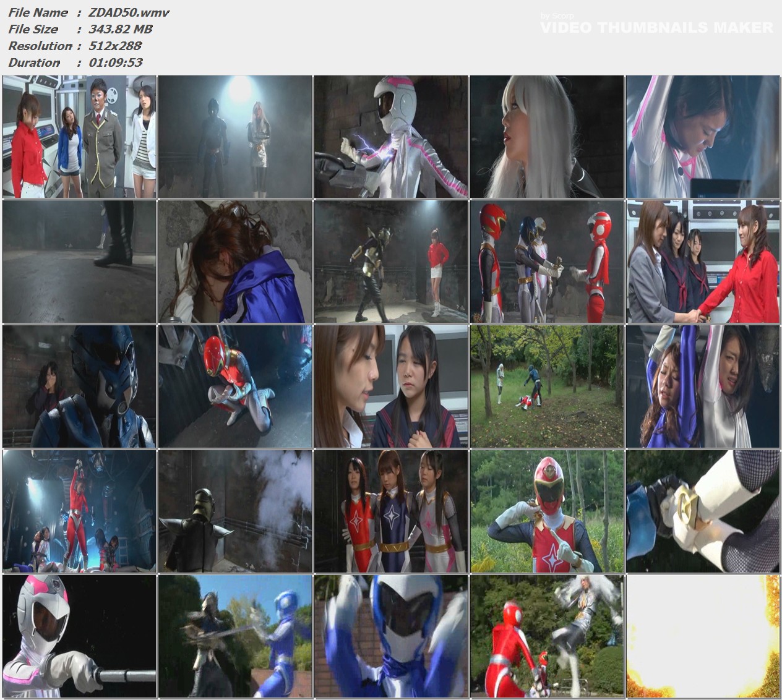Screen dimensions: 782x700
Task: Click the File Size label
Action: click(33, 29)
